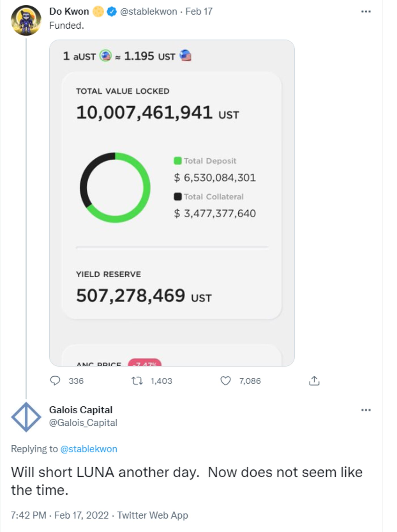Open more options on Do Kwon's tweet
The height and width of the screenshot is (532, 397).
366,12
